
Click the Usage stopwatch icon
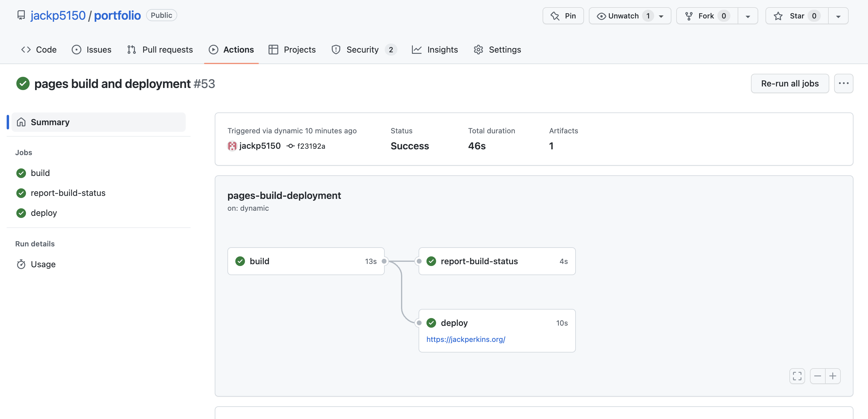(x=21, y=265)
